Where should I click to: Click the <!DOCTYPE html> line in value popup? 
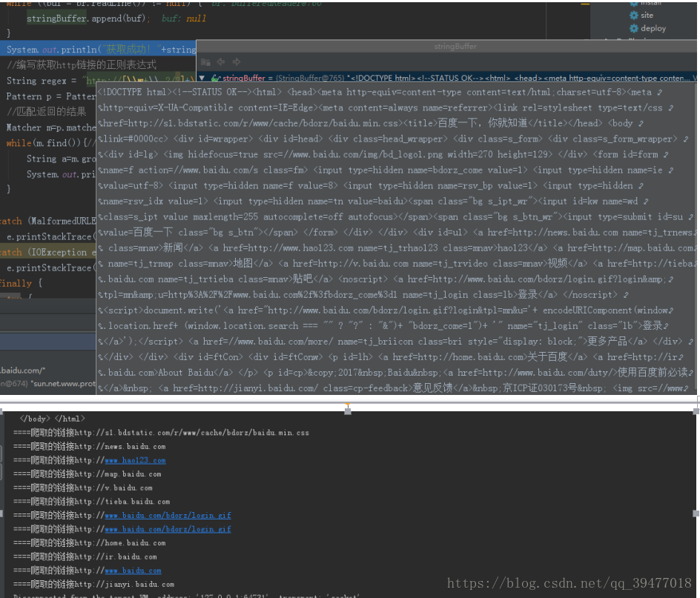pos(380,93)
